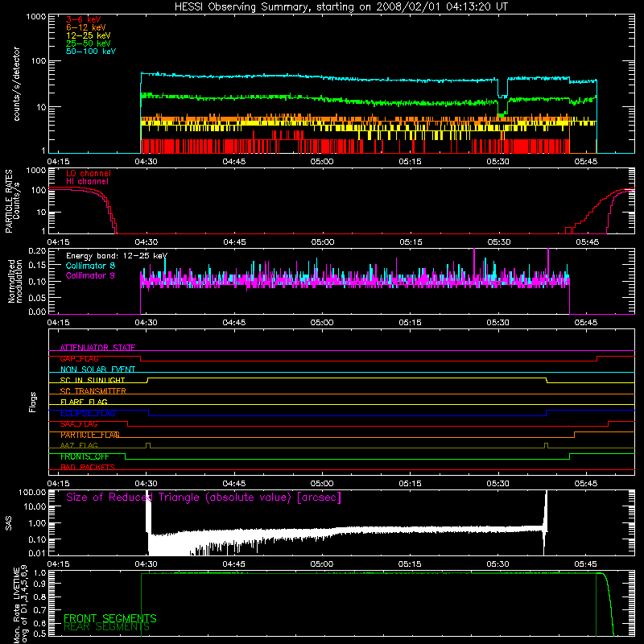This screenshot has height=644, width=644.
Task: Select the orange 6-12 keV legend label
Action: (85, 28)
